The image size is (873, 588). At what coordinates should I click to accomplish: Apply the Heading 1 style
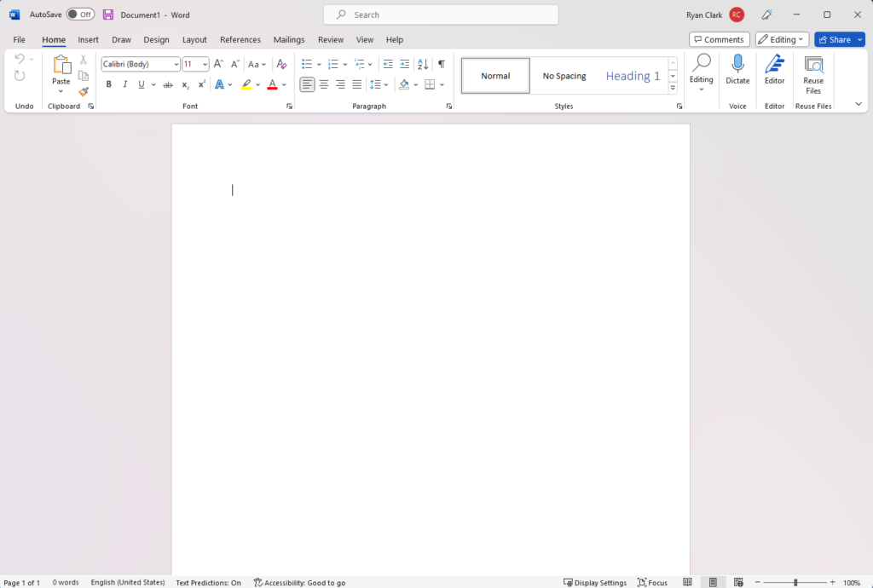coord(633,76)
